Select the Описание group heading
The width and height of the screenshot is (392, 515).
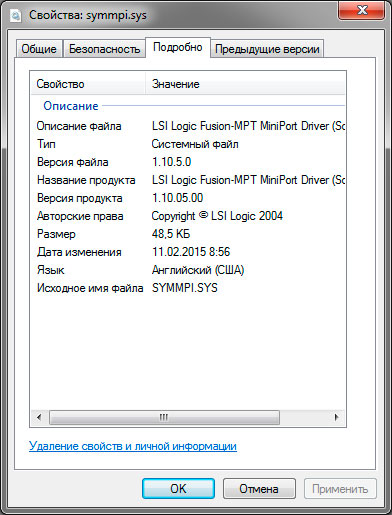pos(71,106)
